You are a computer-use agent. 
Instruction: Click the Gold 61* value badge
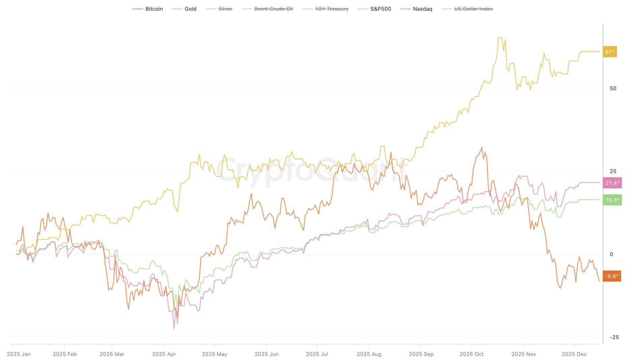[609, 52]
